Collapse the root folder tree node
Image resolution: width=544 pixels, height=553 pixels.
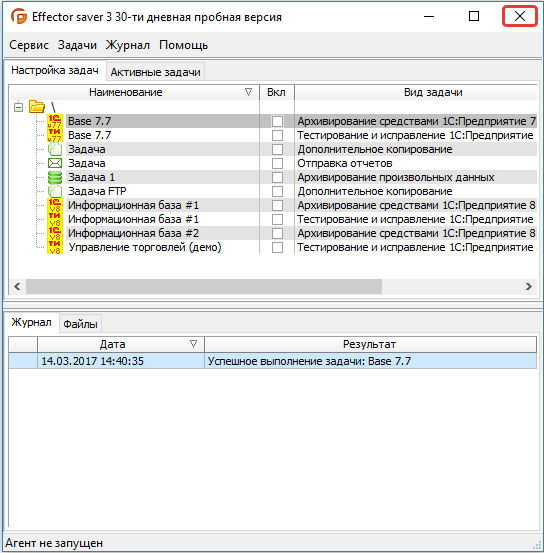point(18,107)
